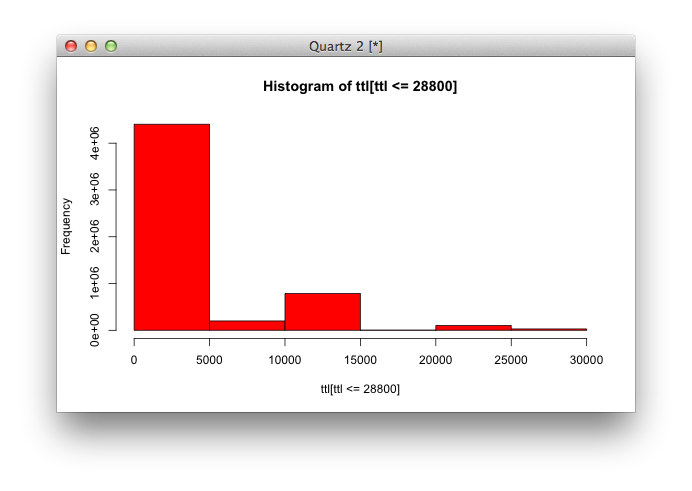The width and height of the screenshot is (692, 491).
Task: Click the Frequency y-axis label
Action: [x=66, y=226]
